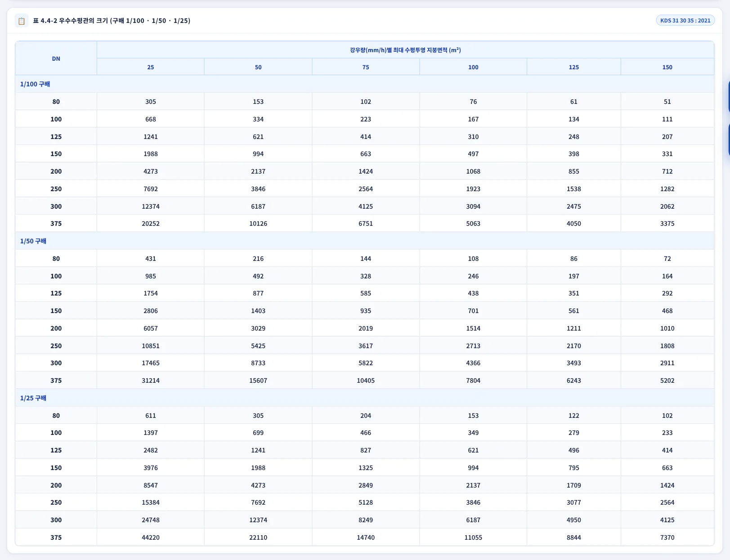Viewport: 730px width, 560px height.
Task: Click the 150 rainfall column header
Action: 667,67
